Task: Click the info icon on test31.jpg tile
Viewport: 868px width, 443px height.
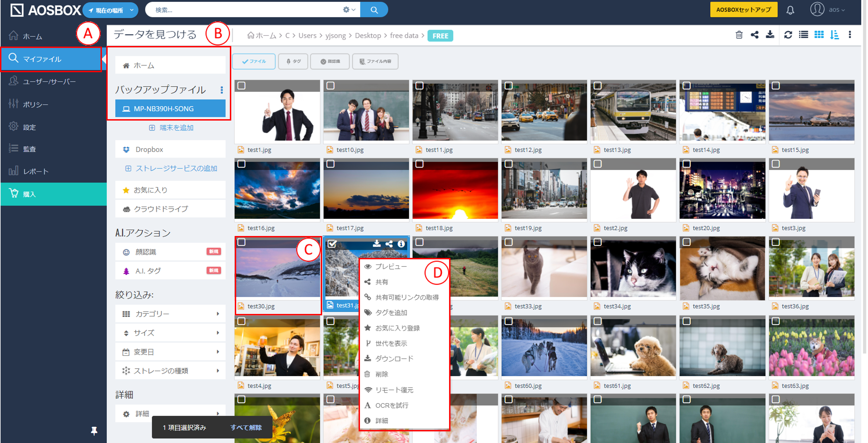Action: 401,244
